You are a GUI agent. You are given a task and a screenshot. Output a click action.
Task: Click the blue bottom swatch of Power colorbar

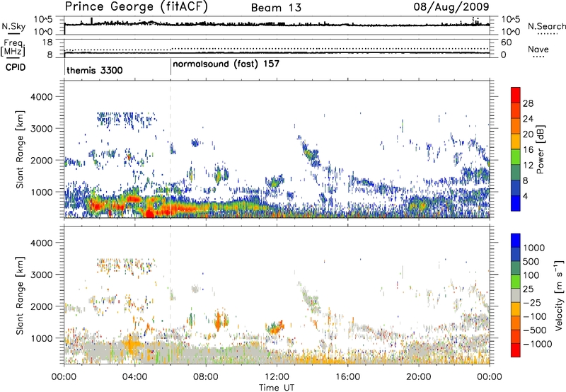516,203
